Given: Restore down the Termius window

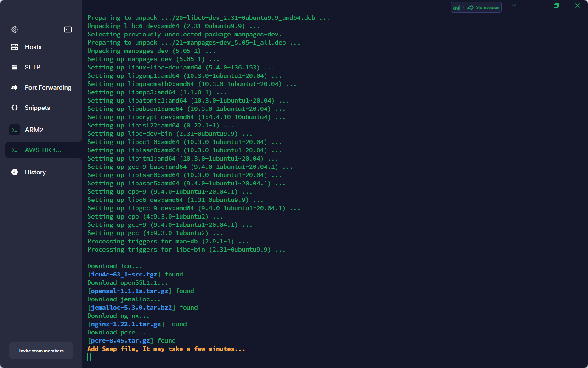Looking at the screenshot, I should [x=556, y=6].
